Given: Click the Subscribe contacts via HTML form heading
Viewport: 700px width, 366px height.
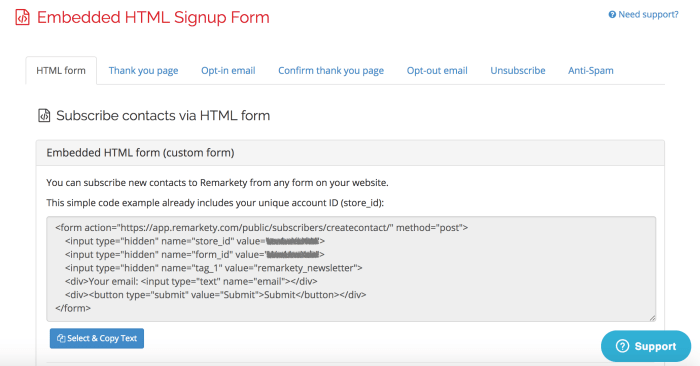Looking at the screenshot, I should click(x=163, y=116).
